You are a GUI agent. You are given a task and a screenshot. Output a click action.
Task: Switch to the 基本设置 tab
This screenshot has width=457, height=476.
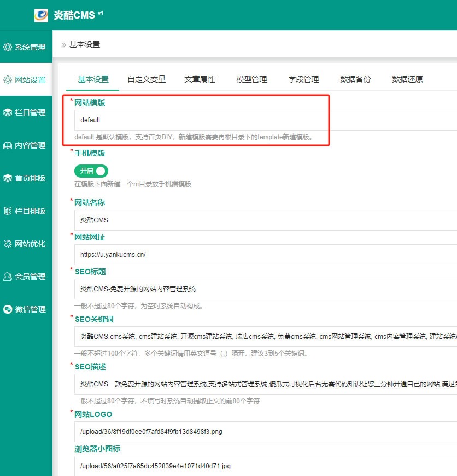point(93,80)
